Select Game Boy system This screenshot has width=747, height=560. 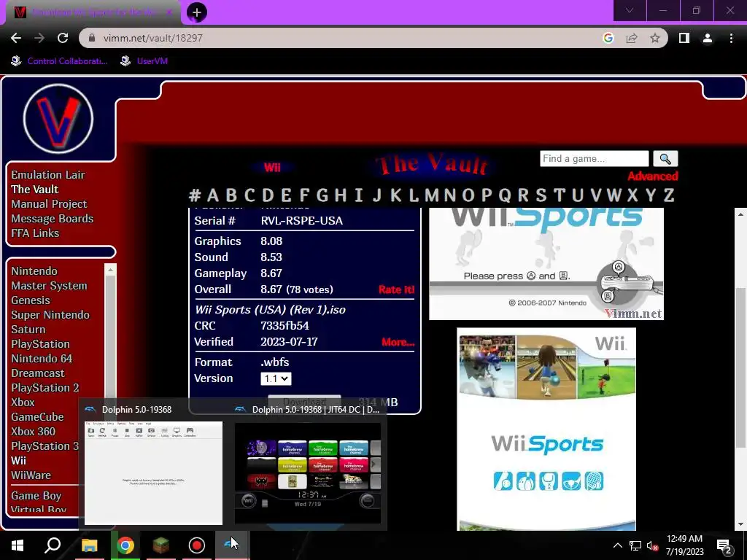tap(36, 496)
